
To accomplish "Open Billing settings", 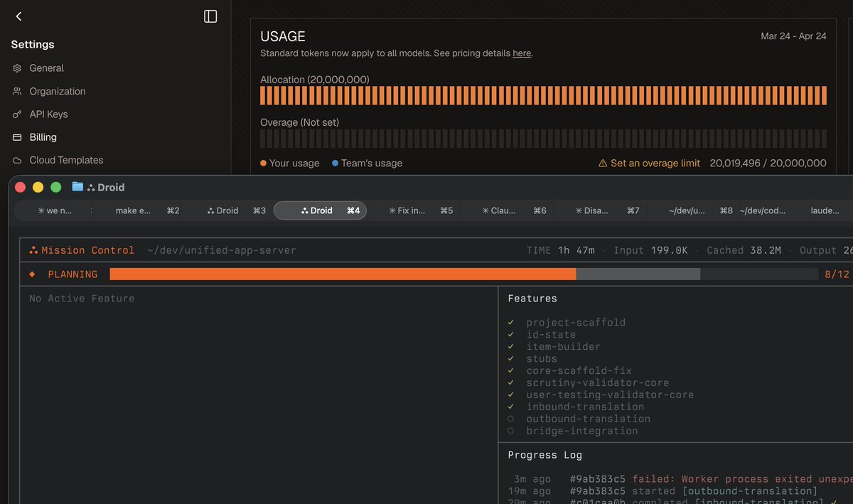I will click(43, 137).
